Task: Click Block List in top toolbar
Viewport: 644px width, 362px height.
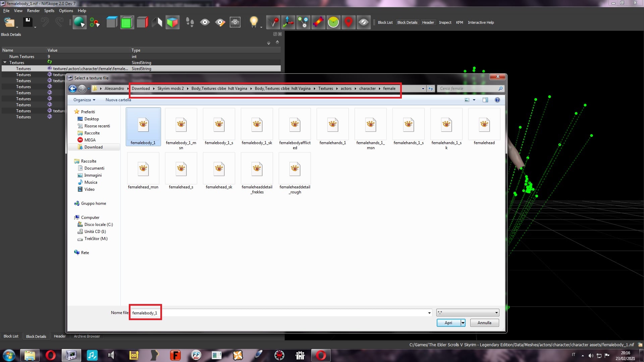Action: [x=385, y=22]
